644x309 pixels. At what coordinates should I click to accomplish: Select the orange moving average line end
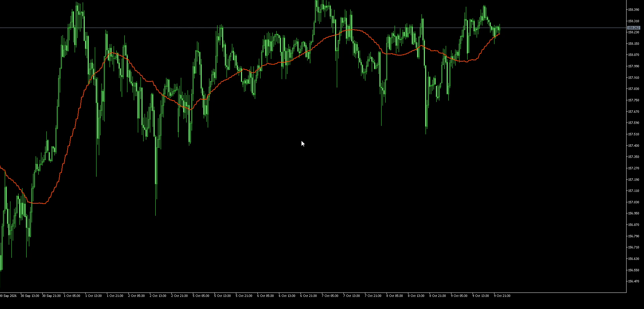(499, 34)
